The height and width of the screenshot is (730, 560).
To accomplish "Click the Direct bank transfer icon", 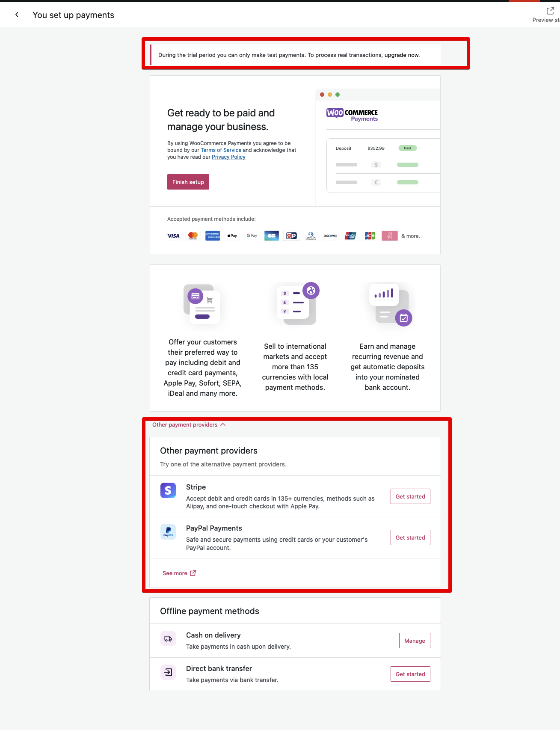I will (x=168, y=672).
